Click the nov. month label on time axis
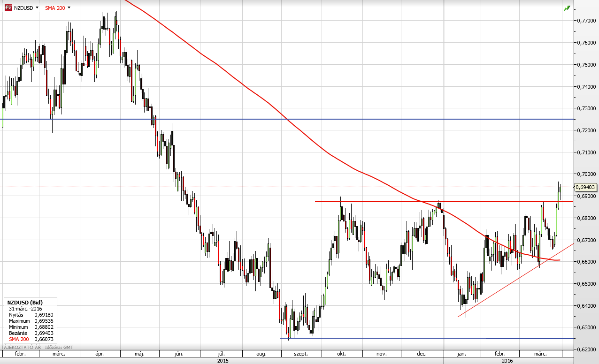Screen dimensions: 599x364 pos(381,354)
